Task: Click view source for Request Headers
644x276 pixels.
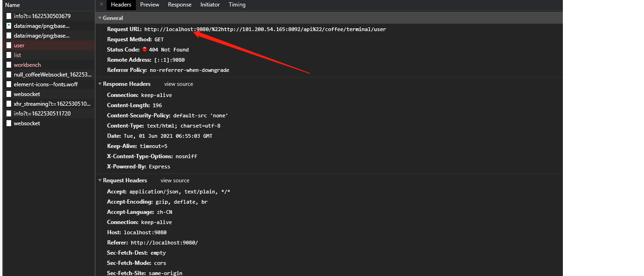Action: click(175, 180)
